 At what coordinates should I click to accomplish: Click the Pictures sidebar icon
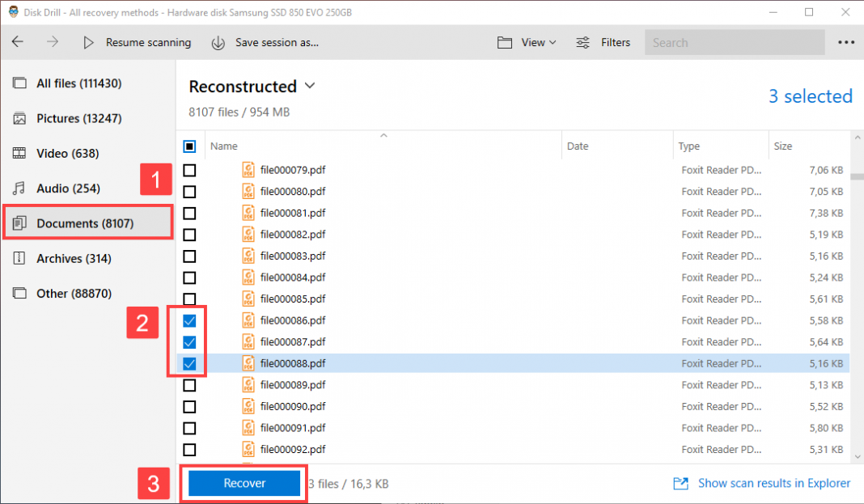click(18, 118)
